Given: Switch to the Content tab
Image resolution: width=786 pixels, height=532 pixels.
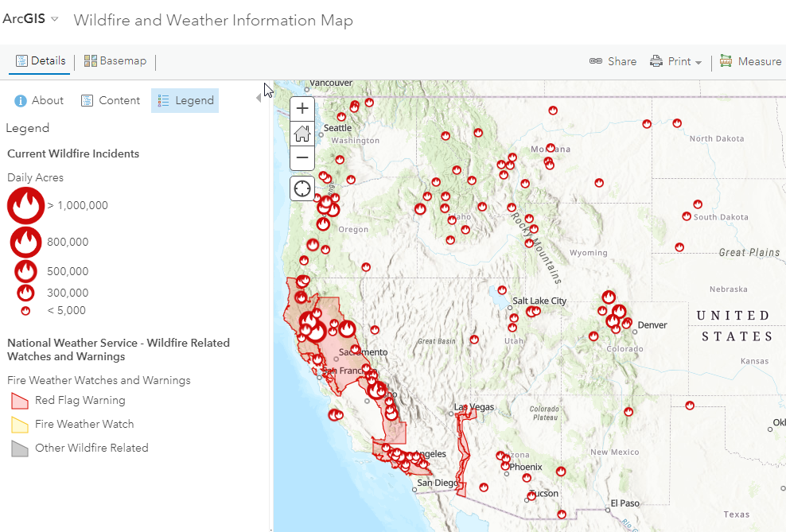Looking at the screenshot, I should point(111,100).
